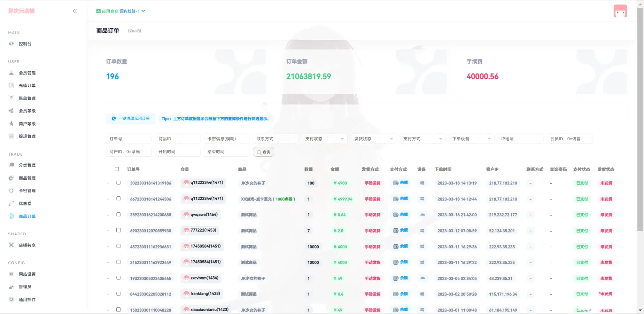The width and height of the screenshot is (644, 314).
Task: Expand row details for order 667230318141244506
Action: 108,199
